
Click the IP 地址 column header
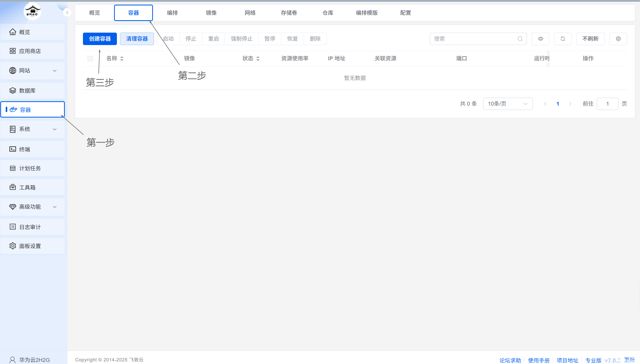(x=336, y=59)
